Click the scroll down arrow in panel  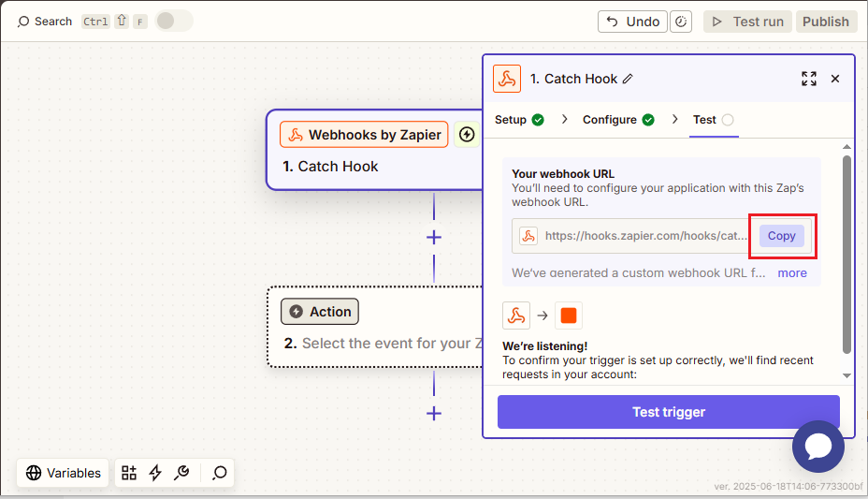[x=846, y=375]
